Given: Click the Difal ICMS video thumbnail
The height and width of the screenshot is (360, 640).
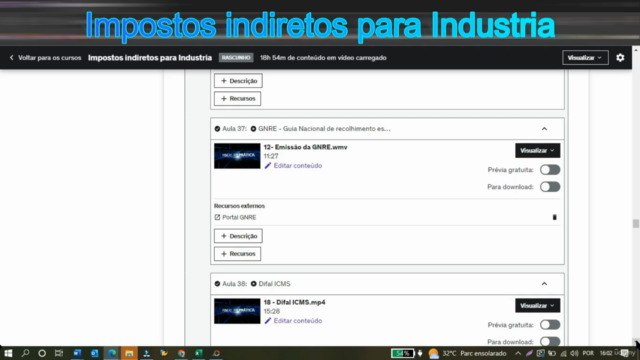Looking at the screenshot, I should [237, 311].
